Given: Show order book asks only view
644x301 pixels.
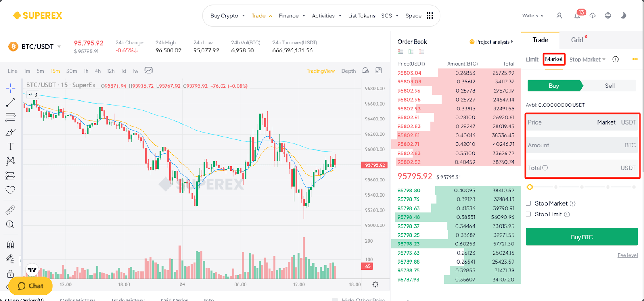Looking at the screenshot, I should 421,52.
